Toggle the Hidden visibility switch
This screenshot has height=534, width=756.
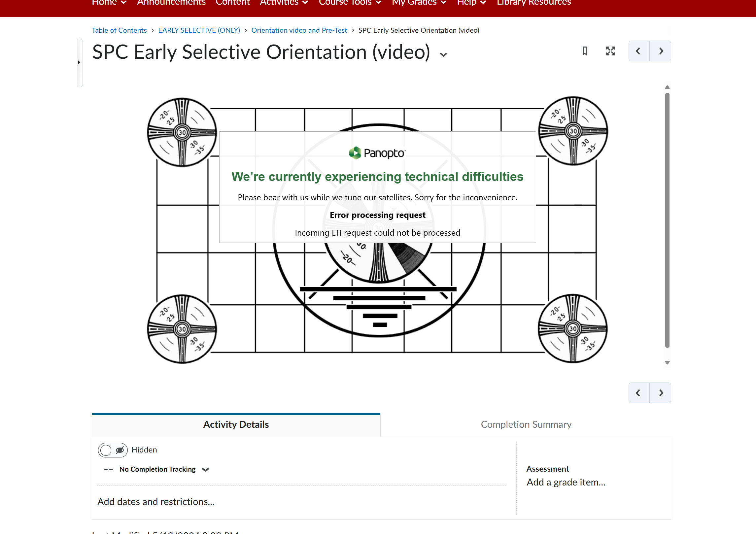113,450
